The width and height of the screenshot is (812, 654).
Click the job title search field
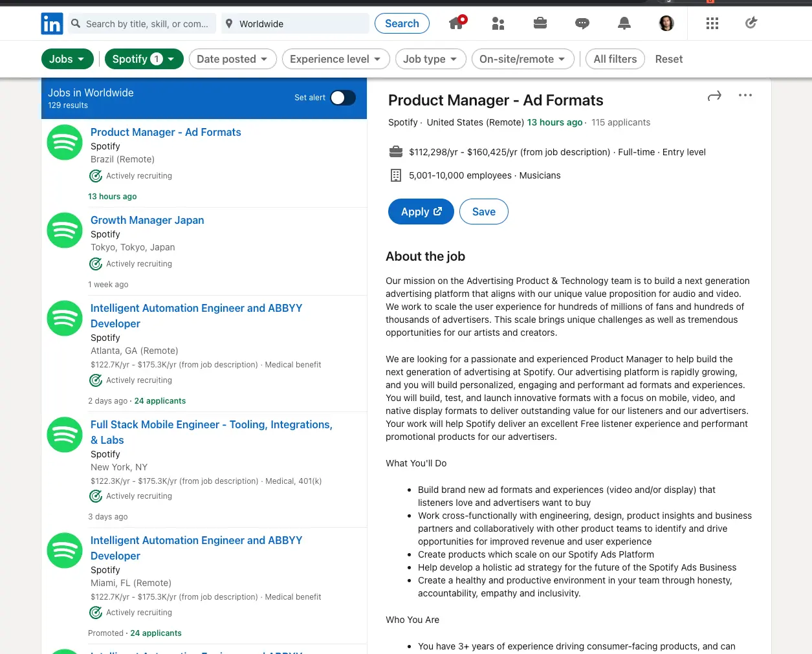tap(142, 24)
